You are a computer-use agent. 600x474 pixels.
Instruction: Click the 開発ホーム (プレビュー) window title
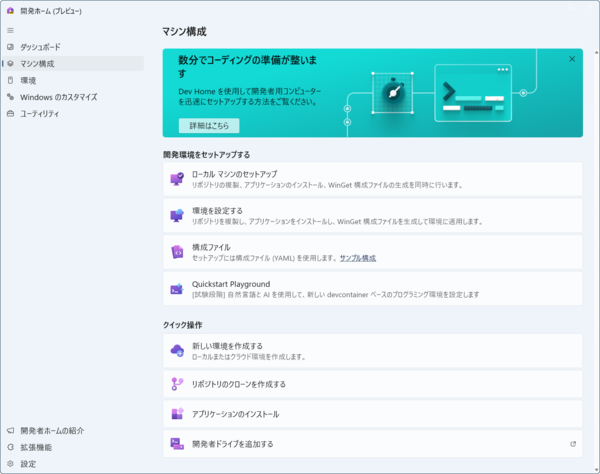click(x=51, y=11)
